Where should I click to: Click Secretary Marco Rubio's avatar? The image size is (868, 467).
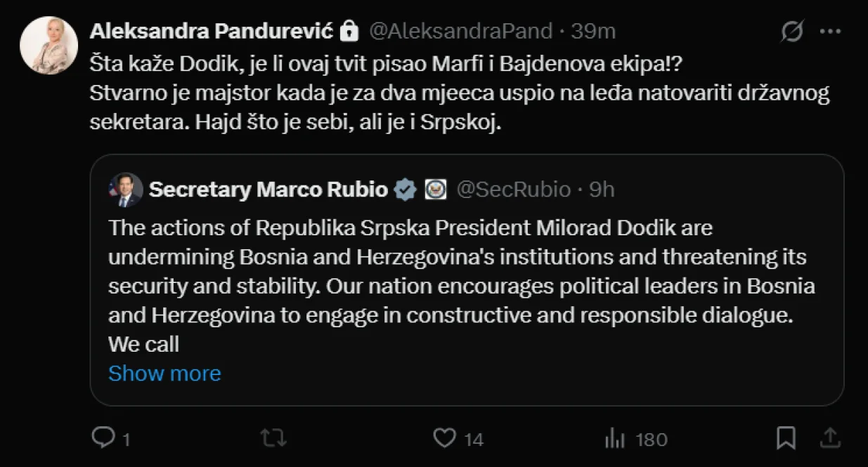pyautogui.click(x=127, y=188)
